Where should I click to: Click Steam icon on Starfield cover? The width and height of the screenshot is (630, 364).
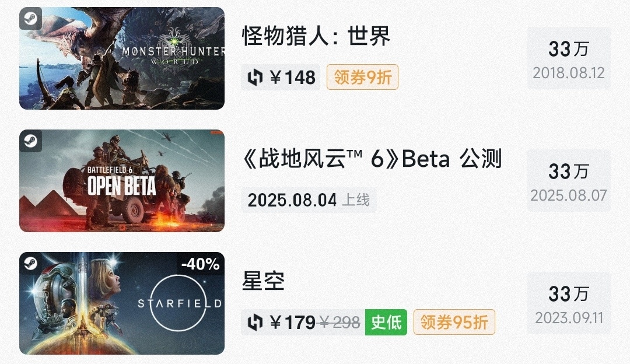coord(30,264)
